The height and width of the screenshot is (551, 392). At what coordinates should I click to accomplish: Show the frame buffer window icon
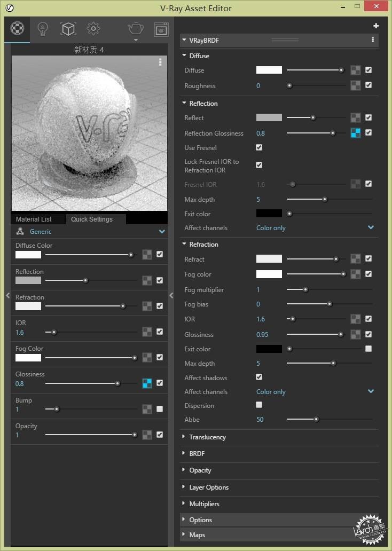pos(161,29)
